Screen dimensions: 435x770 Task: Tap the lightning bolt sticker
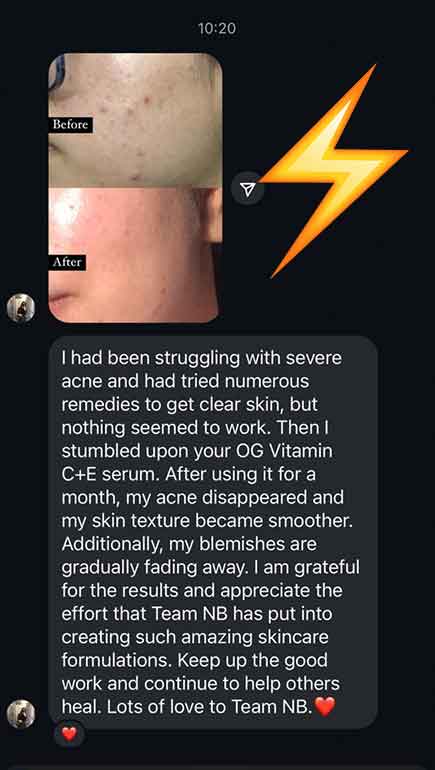(x=335, y=169)
